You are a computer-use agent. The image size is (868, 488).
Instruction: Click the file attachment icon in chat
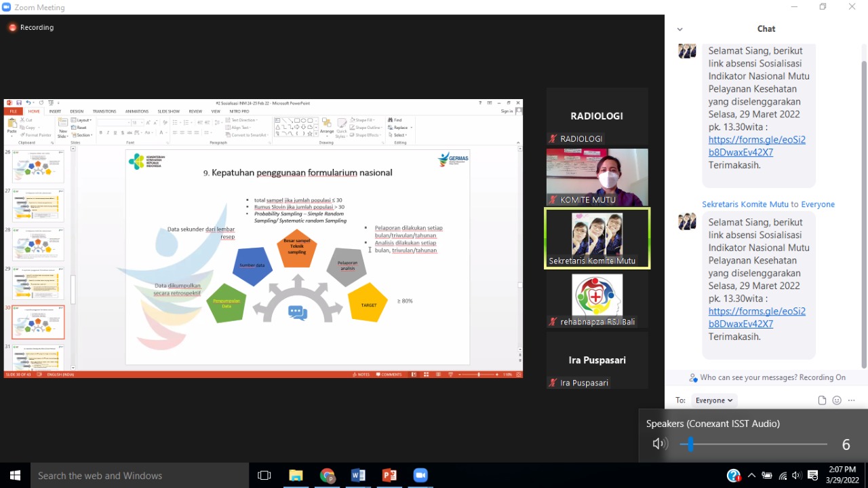[x=822, y=400]
